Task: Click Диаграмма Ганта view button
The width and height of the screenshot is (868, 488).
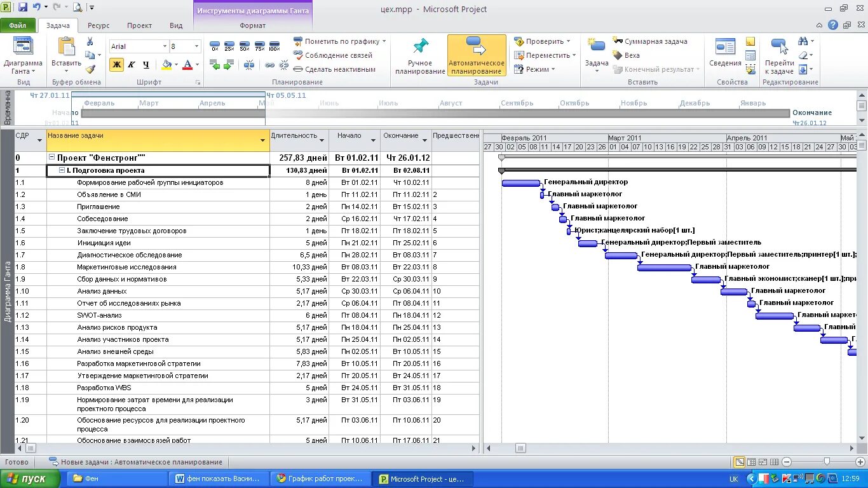Action: [23, 56]
